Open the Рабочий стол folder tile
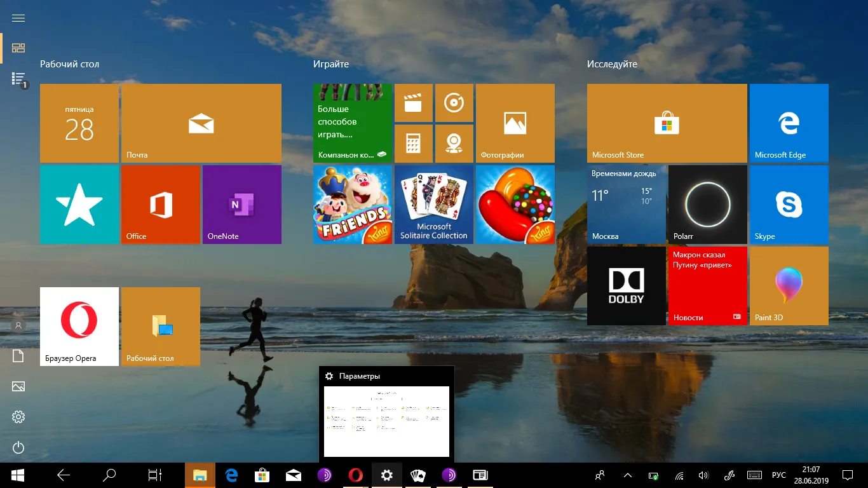This screenshot has height=488, width=868. (161, 327)
